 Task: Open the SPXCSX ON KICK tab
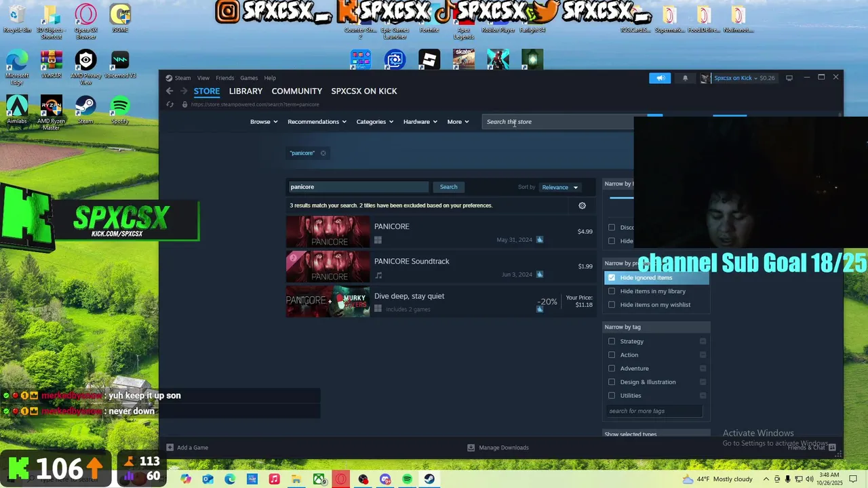364,91
